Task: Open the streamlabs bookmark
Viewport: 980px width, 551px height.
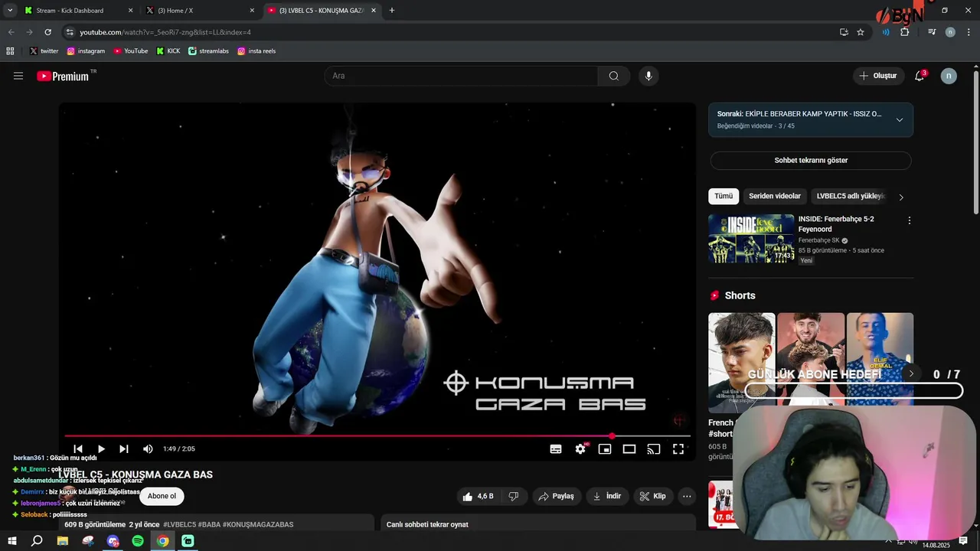Action: click(x=208, y=51)
